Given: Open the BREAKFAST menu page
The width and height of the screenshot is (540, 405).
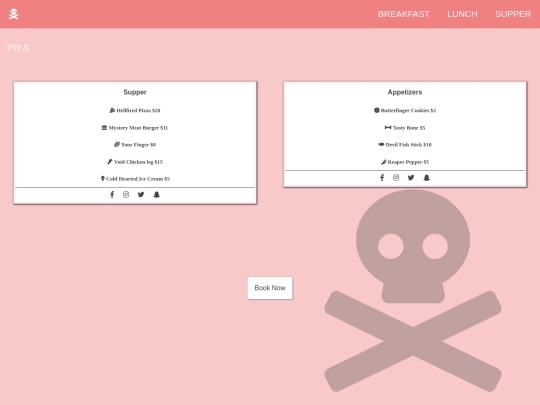Looking at the screenshot, I should [404, 14].
